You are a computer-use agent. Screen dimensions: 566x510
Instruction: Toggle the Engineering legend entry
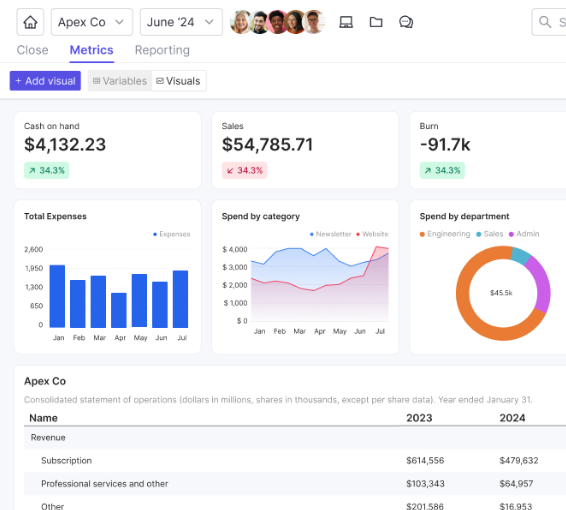click(x=445, y=234)
